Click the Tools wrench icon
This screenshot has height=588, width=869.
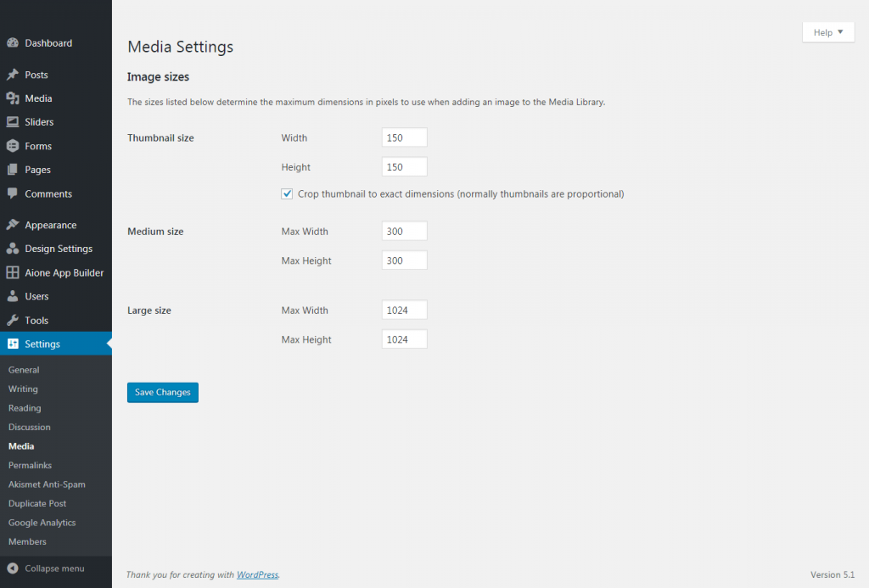12,320
